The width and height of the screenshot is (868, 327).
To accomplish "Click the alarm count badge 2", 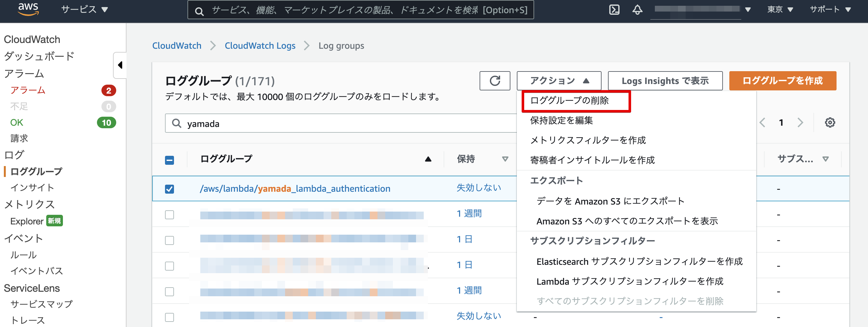I will (108, 90).
